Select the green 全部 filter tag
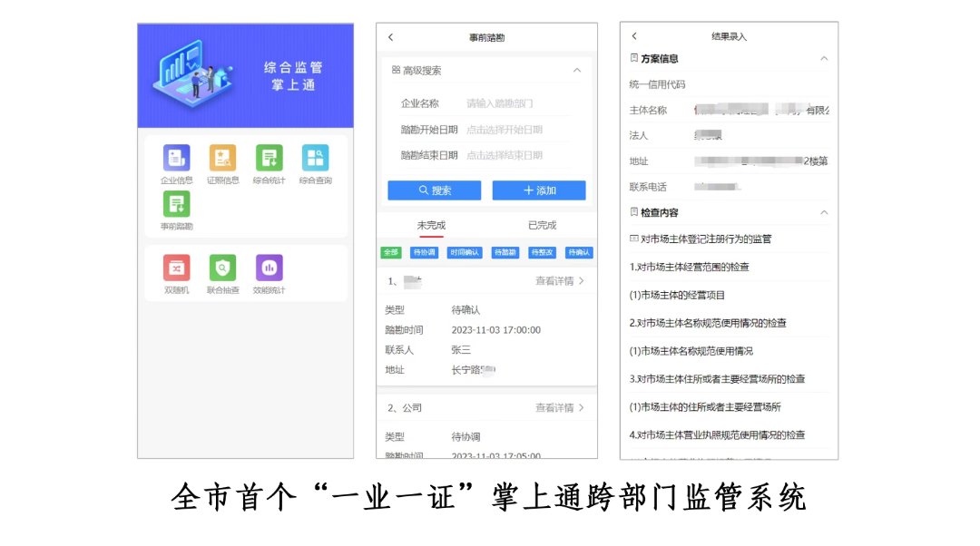 [390, 253]
